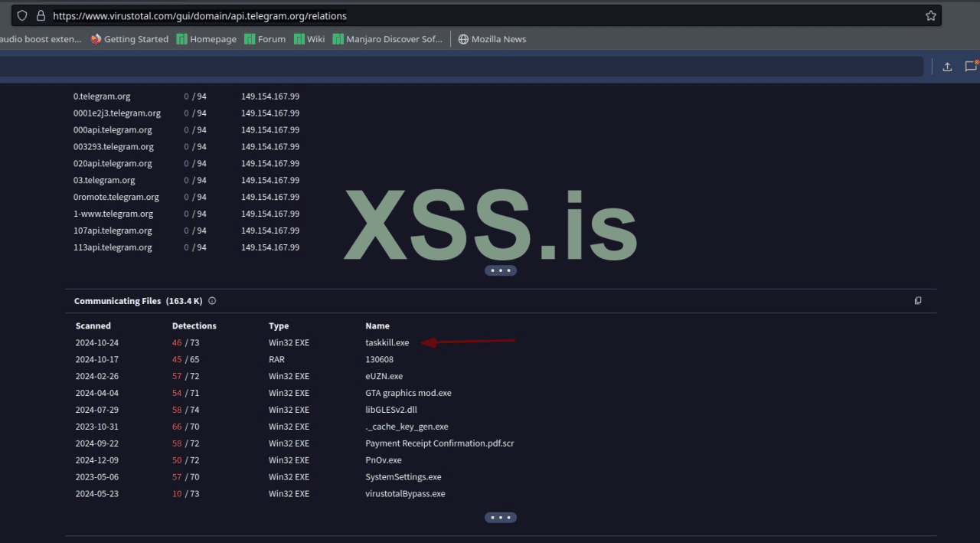Click the browser URL address bar
The height and width of the screenshot is (543, 980).
pyautogui.click(x=476, y=15)
